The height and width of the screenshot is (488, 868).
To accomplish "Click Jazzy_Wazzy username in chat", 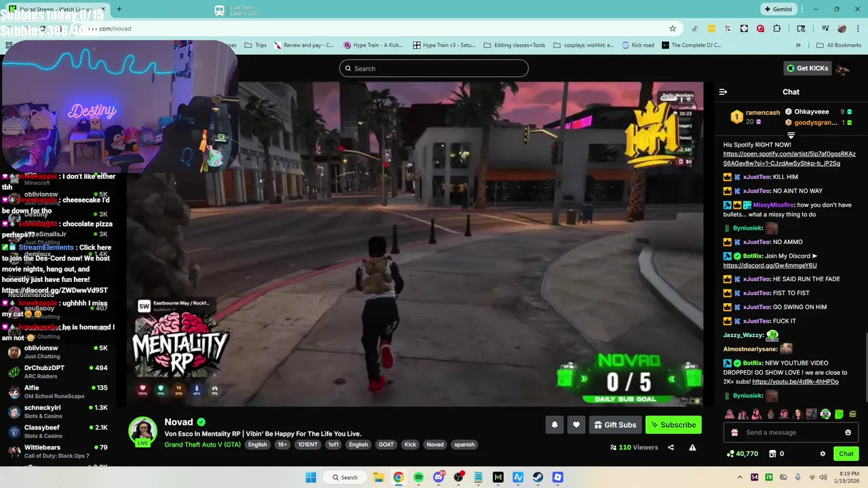I will point(743,335).
